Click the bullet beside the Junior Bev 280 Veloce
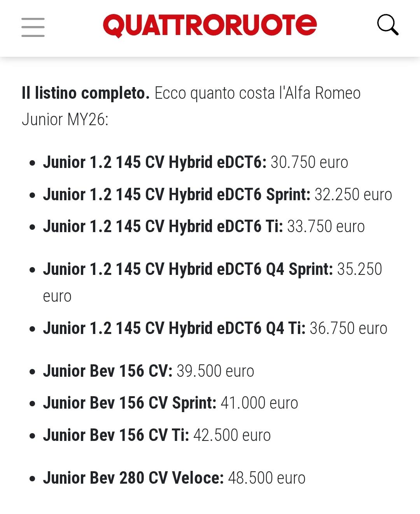The image size is (420, 514). [x=33, y=479]
